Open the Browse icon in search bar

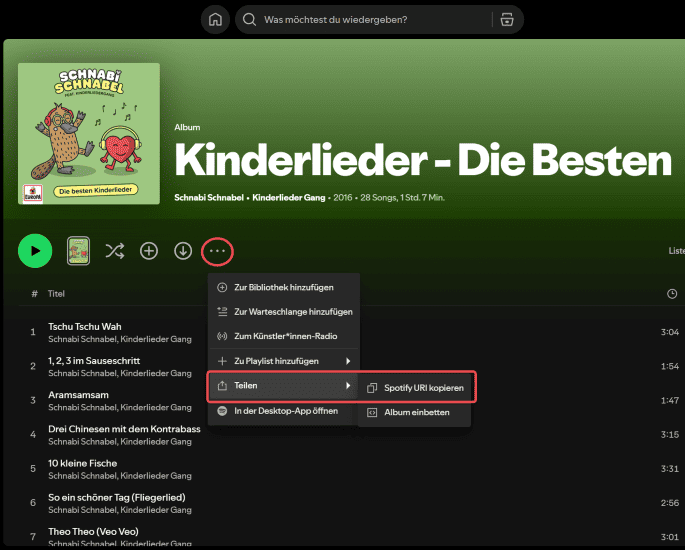(507, 20)
